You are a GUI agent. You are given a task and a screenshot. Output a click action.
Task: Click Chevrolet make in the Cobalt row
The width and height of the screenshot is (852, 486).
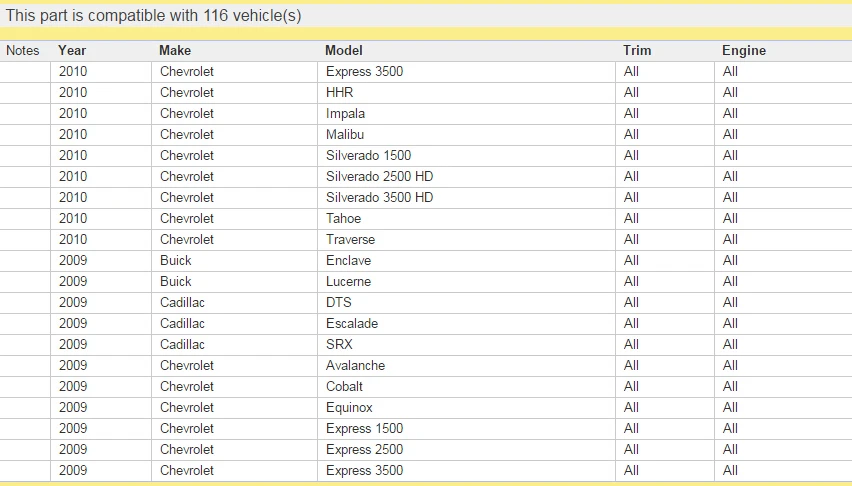[x=187, y=387]
